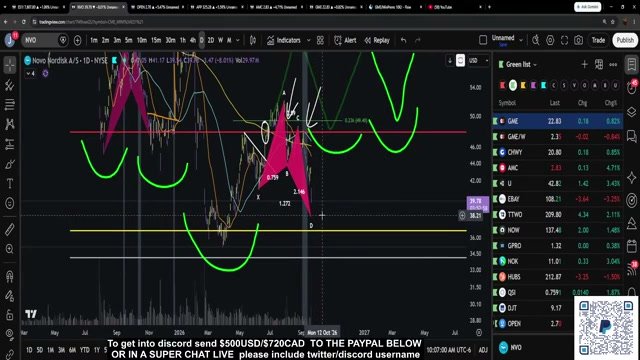
Task: Open the Fibonacci retracement tools
Action: tap(10, 104)
